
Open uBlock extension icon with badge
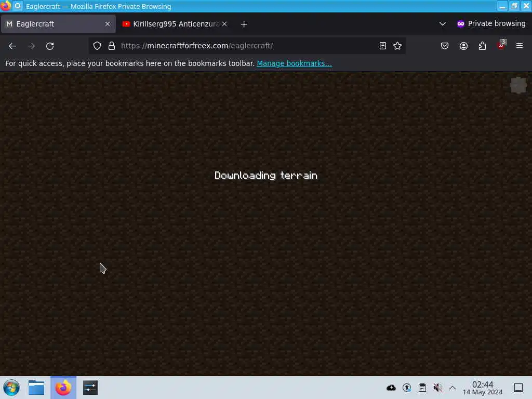point(501,45)
